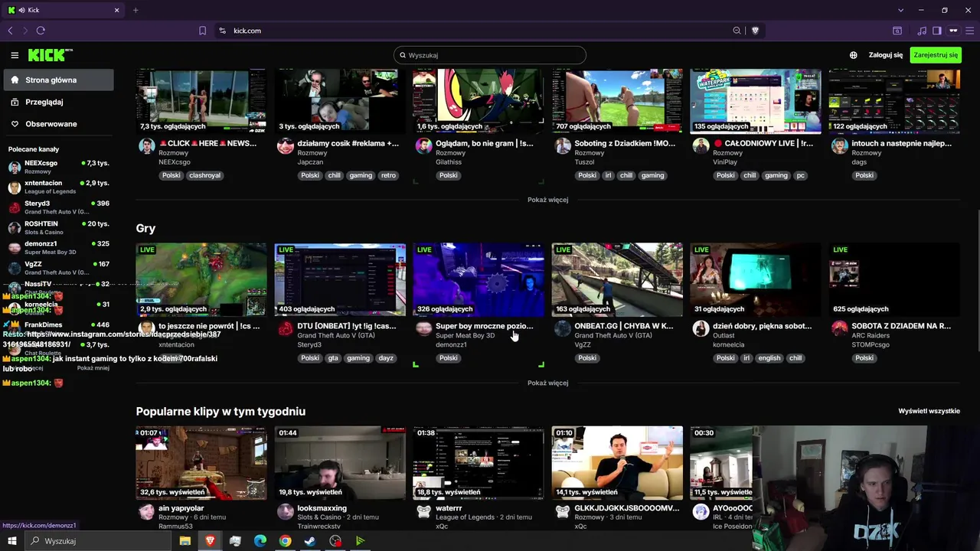Open Steryd3 avatar in recommended channels
980x551 pixels.
[15, 207]
